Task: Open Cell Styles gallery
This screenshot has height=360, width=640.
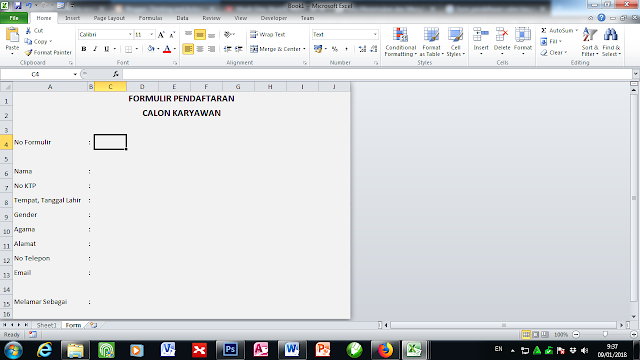Action: [456, 42]
